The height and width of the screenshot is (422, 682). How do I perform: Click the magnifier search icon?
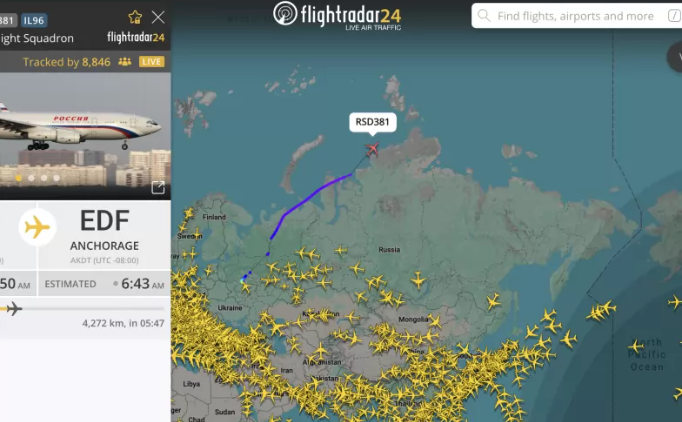pyautogui.click(x=484, y=16)
